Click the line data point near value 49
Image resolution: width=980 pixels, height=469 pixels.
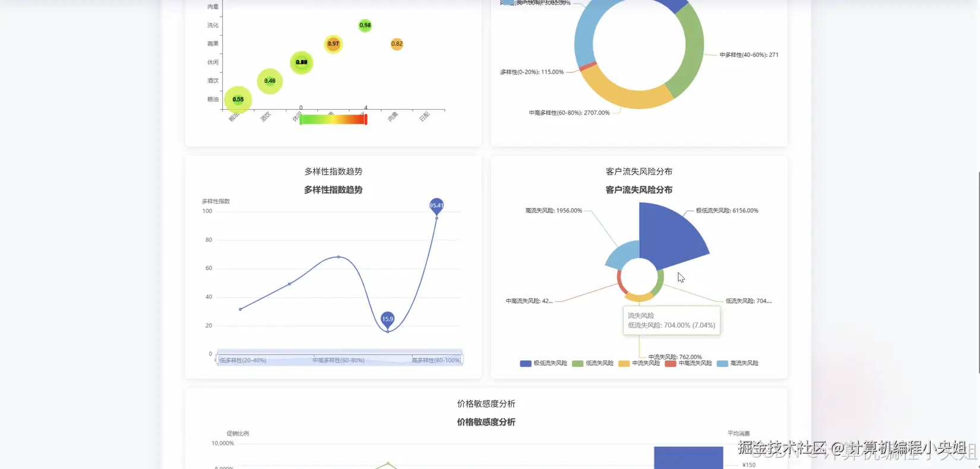pos(289,284)
